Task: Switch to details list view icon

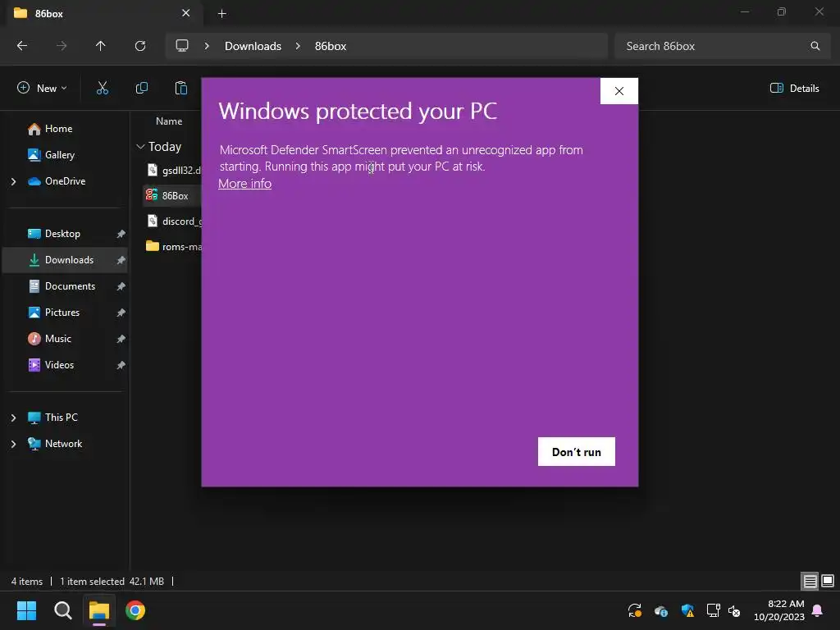Action: tap(810, 581)
